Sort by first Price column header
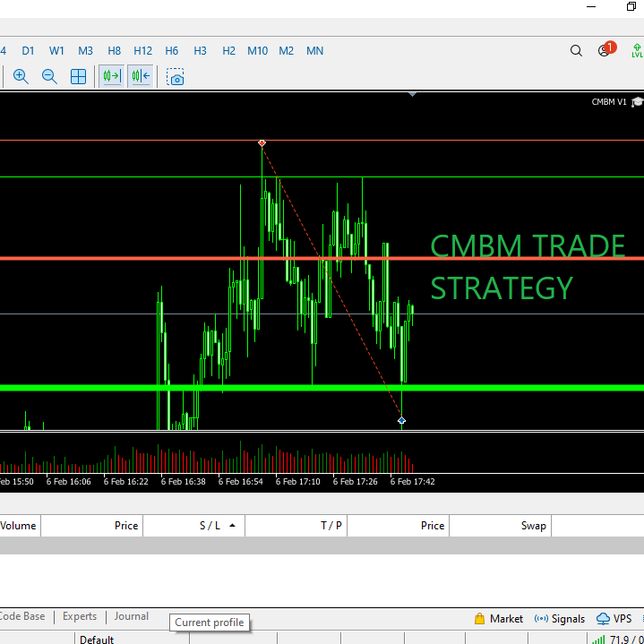The width and height of the screenshot is (644, 644). (92, 526)
